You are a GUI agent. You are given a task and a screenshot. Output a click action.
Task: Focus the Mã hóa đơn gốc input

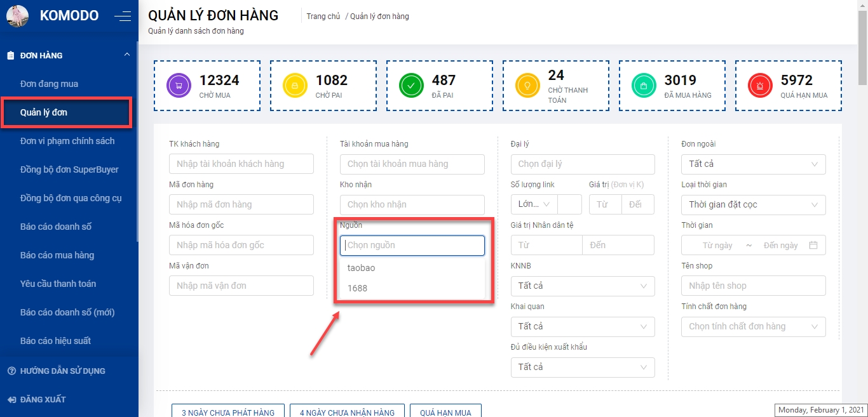pos(241,245)
